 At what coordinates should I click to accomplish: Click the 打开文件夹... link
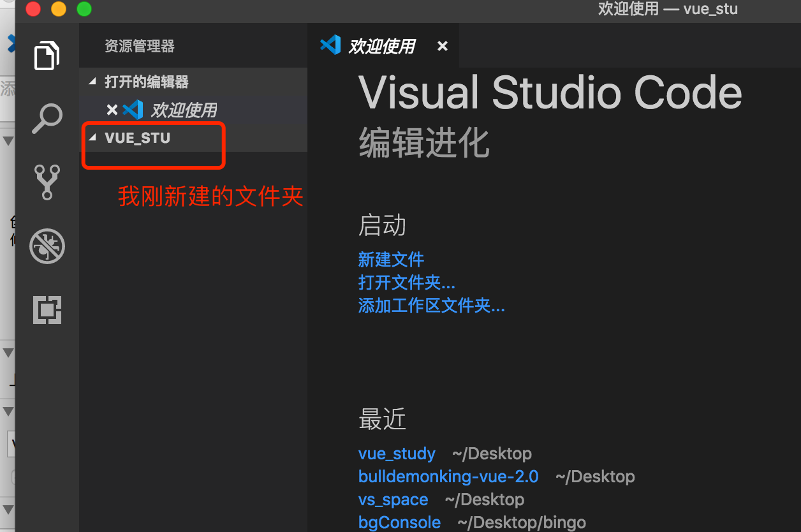tap(407, 283)
